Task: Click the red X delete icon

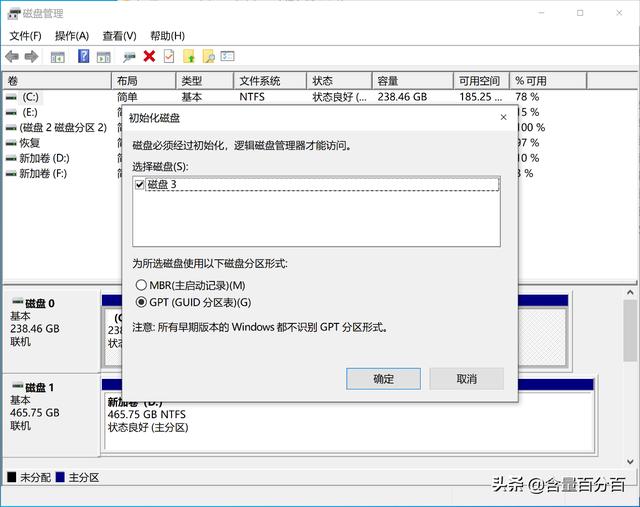Action: pos(149,56)
